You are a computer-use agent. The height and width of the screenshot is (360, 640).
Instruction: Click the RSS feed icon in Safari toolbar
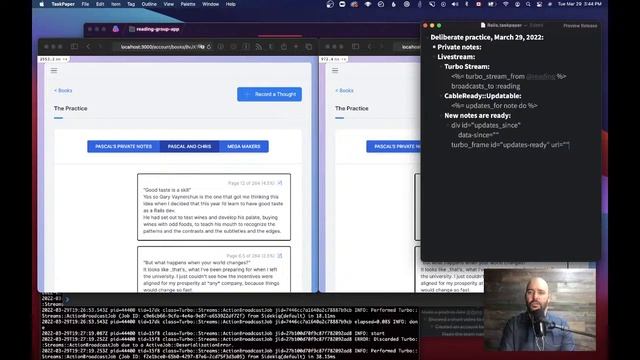coord(259,47)
